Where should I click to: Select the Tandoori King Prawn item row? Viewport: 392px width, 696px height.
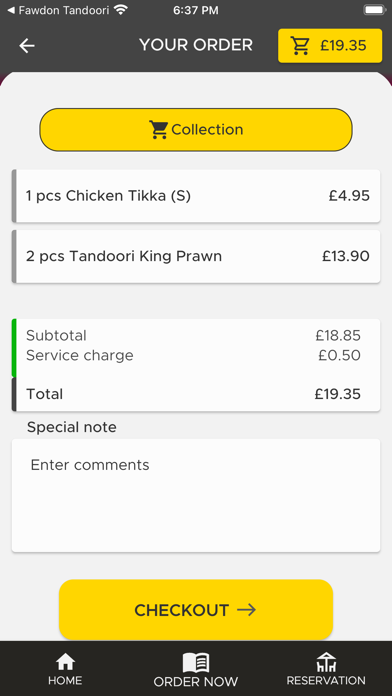coord(196,256)
